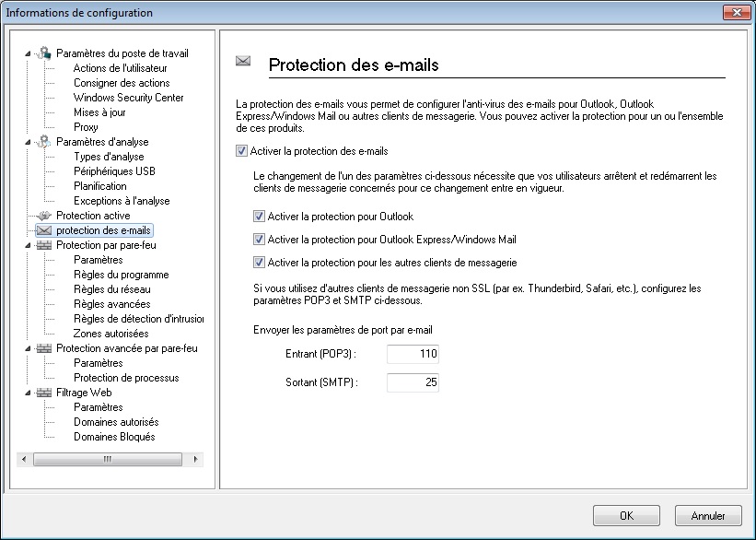
Task: Disable protection pour les autres clients de messagerie
Action: pos(259,263)
